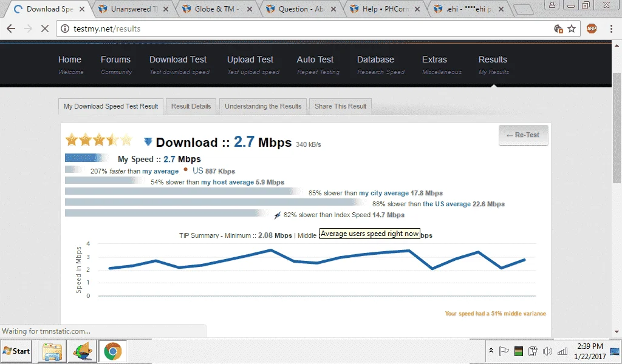Click the vertical scrollbar thumb
The image size is (622, 364).
pyautogui.click(x=617, y=127)
